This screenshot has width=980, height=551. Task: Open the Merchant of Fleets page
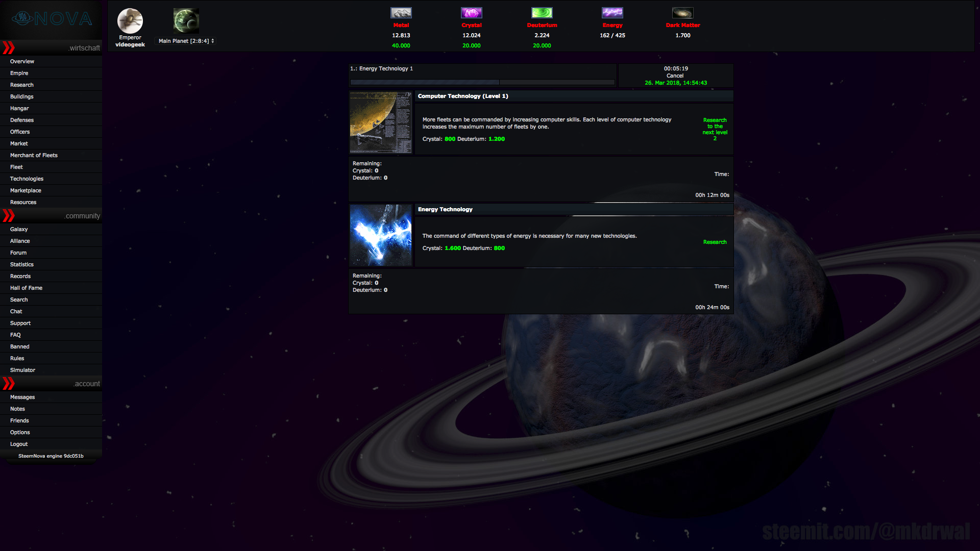tap(34, 155)
